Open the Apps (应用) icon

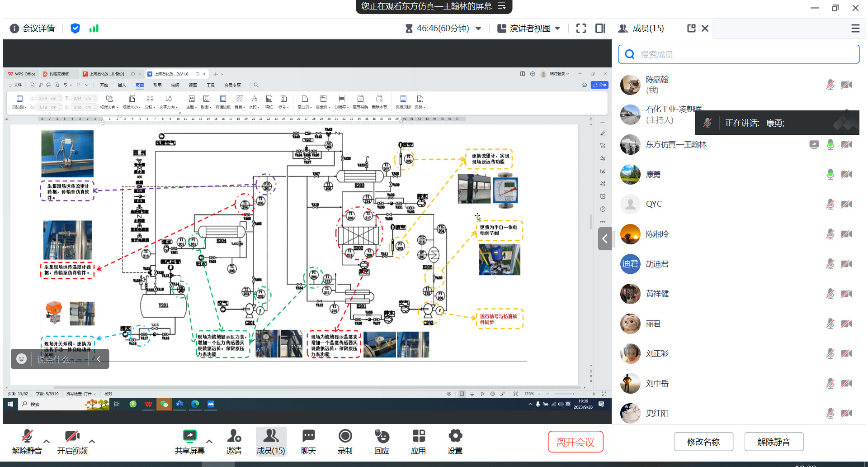418,436
